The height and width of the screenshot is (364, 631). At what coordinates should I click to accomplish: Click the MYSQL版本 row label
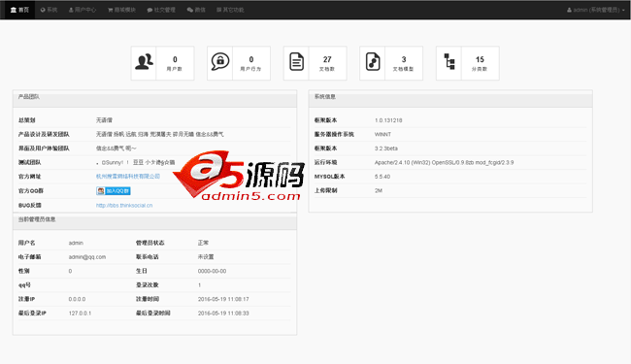[x=329, y=177]
